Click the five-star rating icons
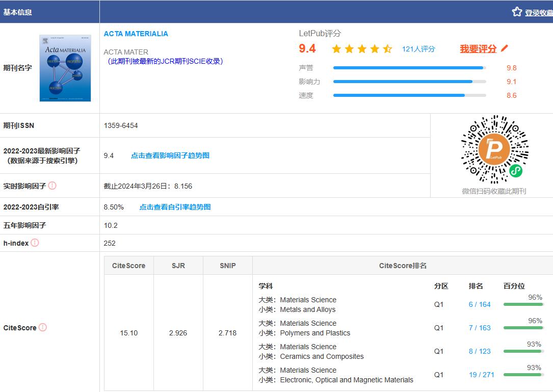 (x=361, y=49)
